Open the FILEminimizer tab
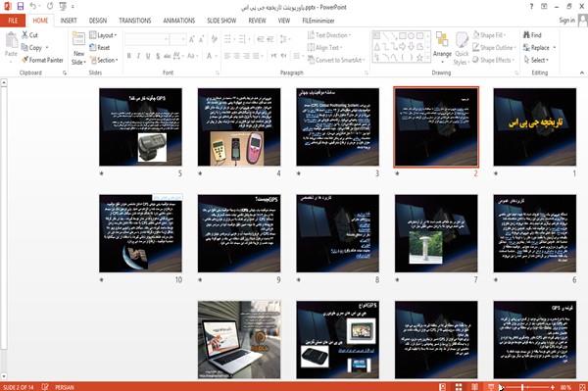The width and height of the screenshot is (588, 391). [x=318, y=21]
